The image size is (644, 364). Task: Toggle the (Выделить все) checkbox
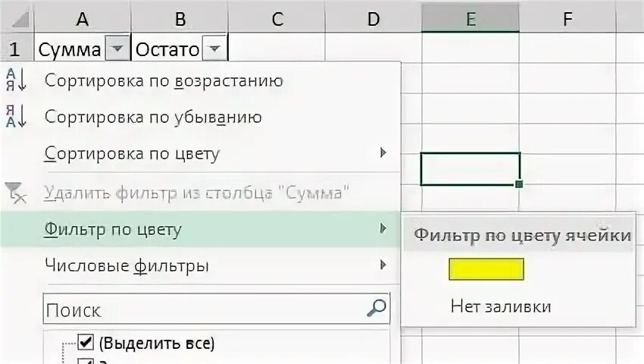(86, 342)
